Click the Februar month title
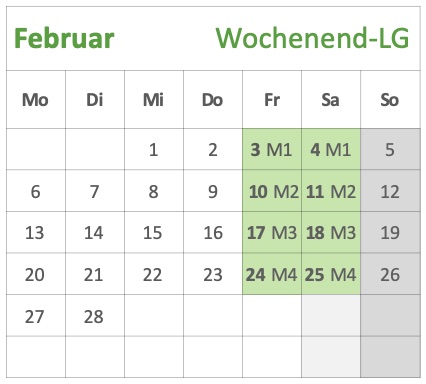This screenshot has width=426, height=384. click(64, 39)
